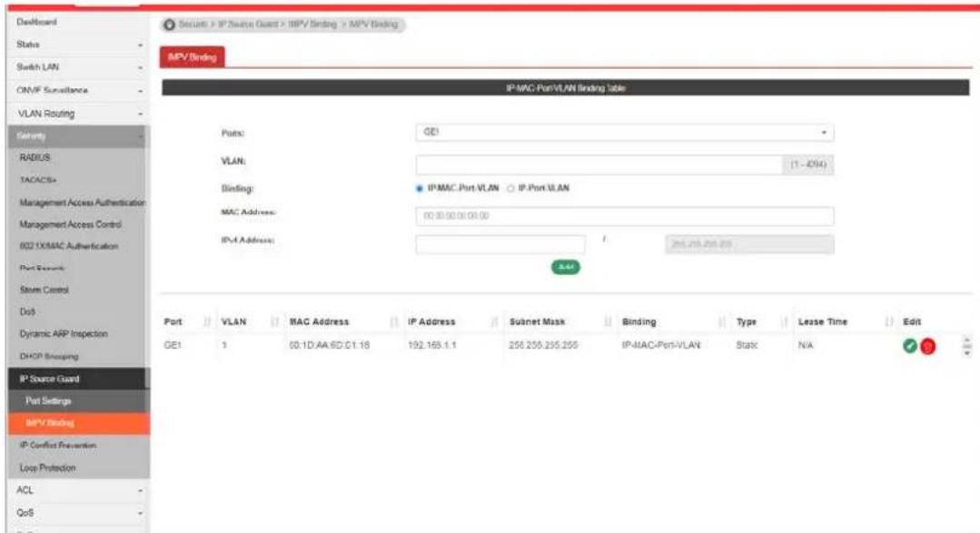Viewport: 980px width, 533px height.
Task: Click the green edit icon in GE1 row
Action: click(x=910, y=346)
